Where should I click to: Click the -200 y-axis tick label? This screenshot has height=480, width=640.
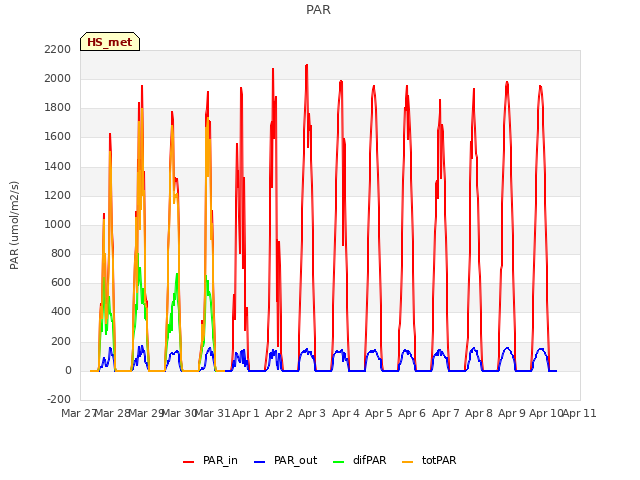point(59,399)
